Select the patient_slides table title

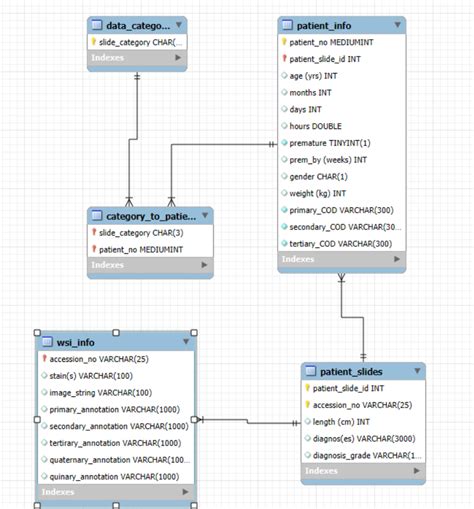point(351,372)
